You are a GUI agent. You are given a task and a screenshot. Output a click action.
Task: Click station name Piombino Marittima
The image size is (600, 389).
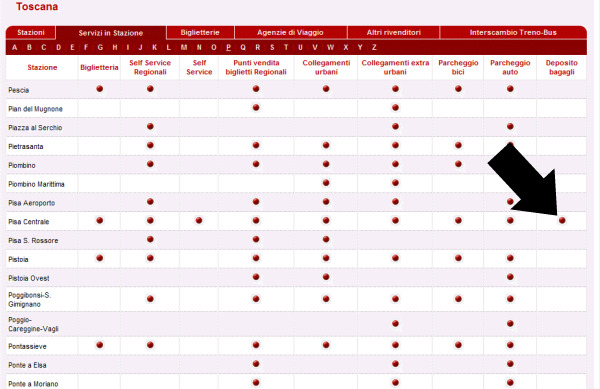(36, 184)
